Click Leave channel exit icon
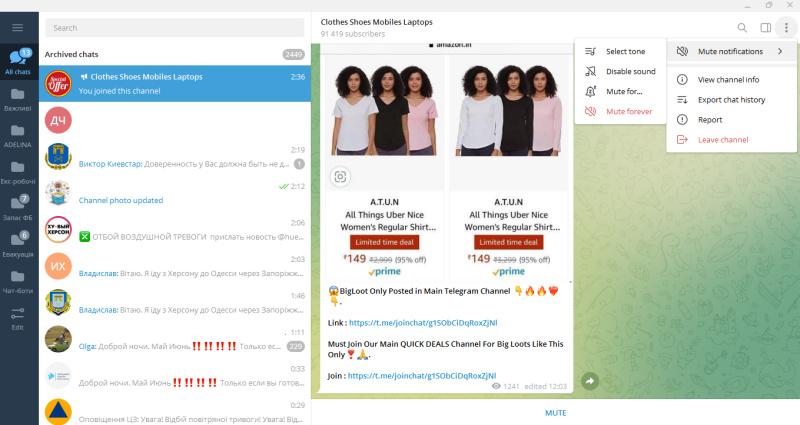The height and width of the screenshot is (425, 800). [x=682, y=140]
